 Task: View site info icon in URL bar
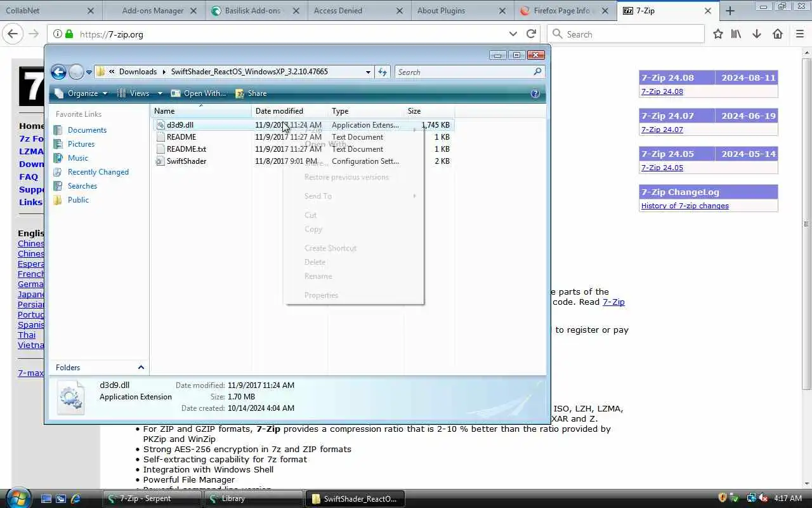57,34
